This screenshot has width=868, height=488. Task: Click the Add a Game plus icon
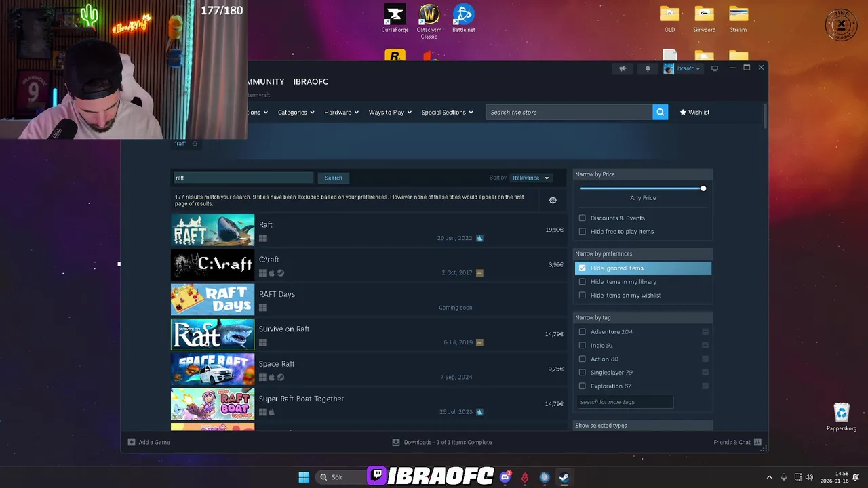[132, 442]
